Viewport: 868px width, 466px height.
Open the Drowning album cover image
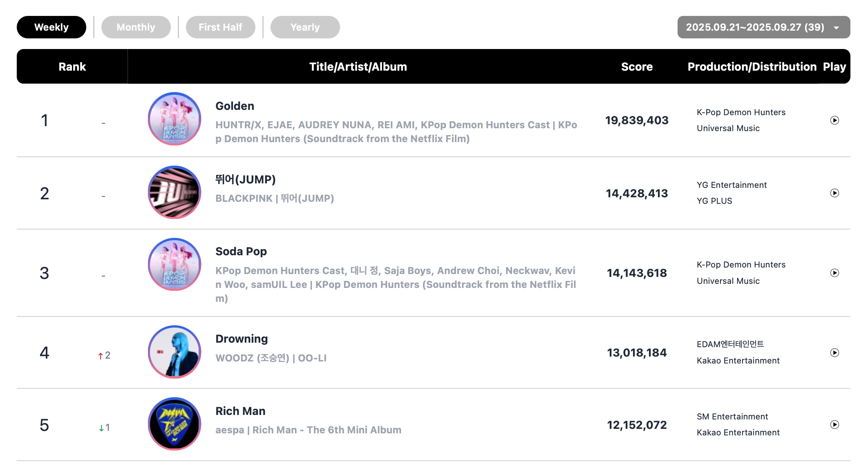click(174, 352)
